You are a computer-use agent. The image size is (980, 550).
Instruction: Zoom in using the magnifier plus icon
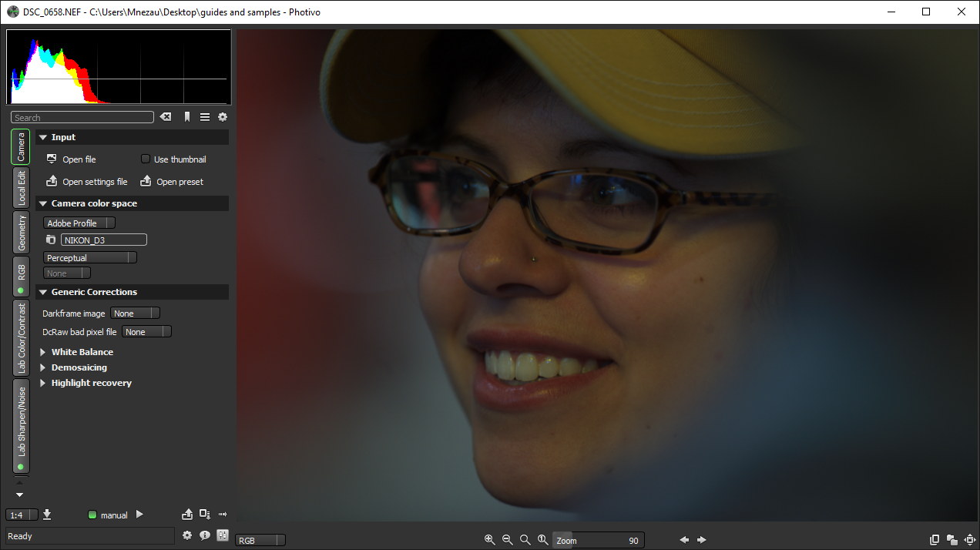click(x=490, y=539)
